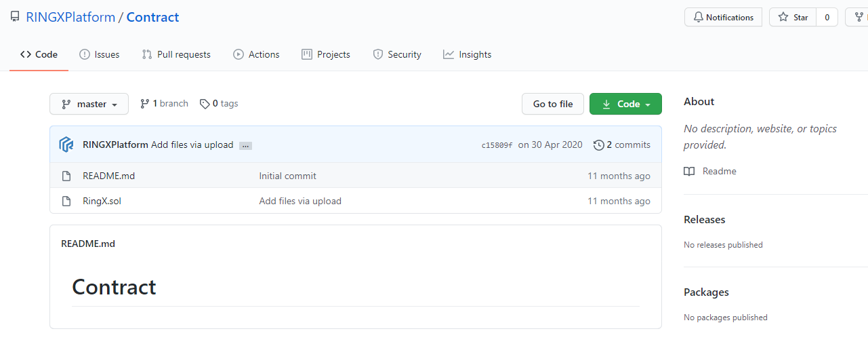Viewport: 868px width, 346px height.
Task: Expand the master branch dropdown
Action: point(89,104)
